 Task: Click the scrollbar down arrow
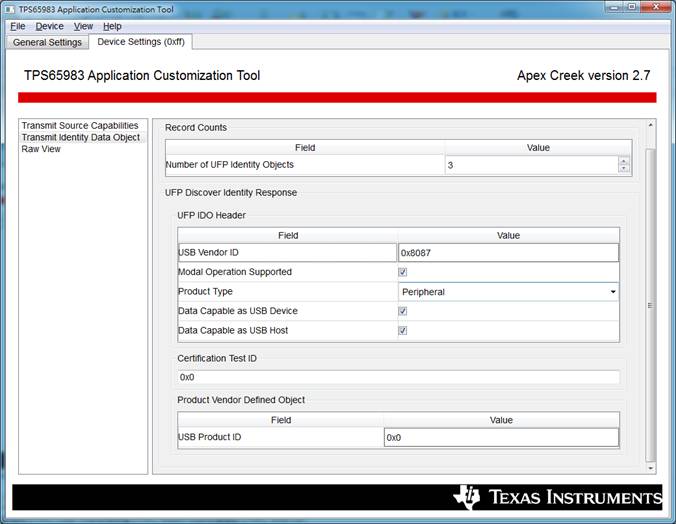coord(650,468)
